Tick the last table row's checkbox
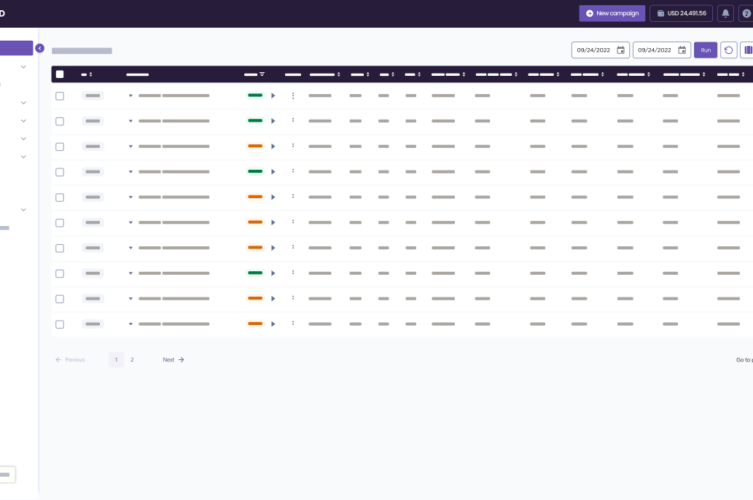753x500 pixels. coord(60,324)
